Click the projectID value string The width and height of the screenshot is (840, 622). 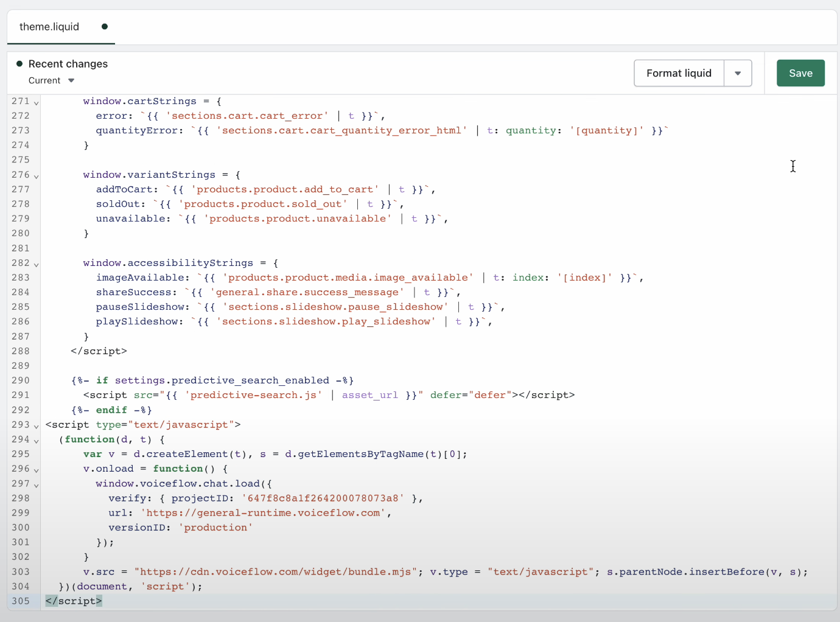[x=323, y=498]
